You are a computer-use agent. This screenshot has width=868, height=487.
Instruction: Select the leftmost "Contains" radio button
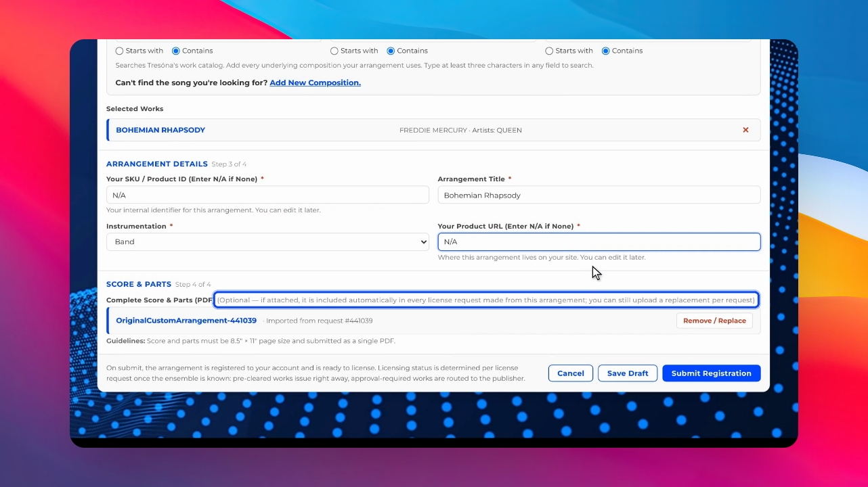click(x=176, y=51)
